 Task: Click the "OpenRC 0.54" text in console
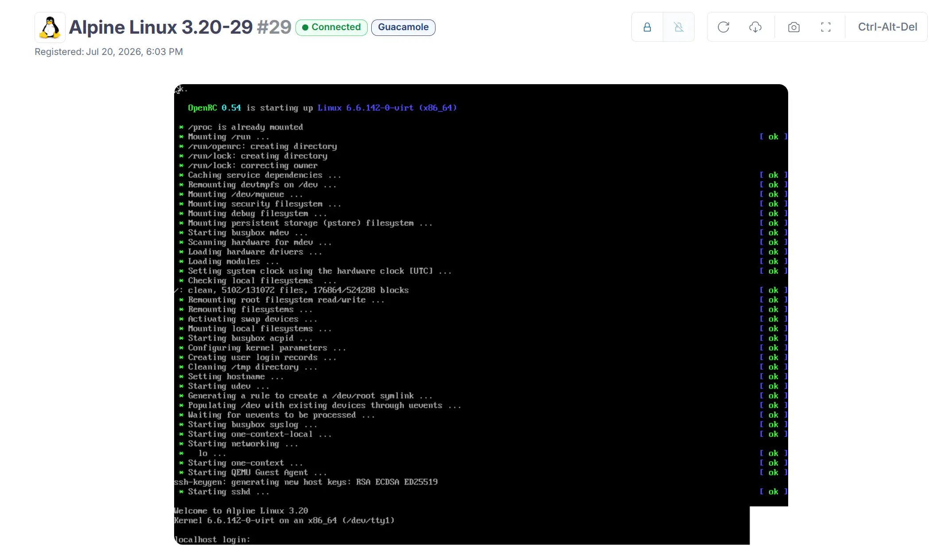click(214, 108)
